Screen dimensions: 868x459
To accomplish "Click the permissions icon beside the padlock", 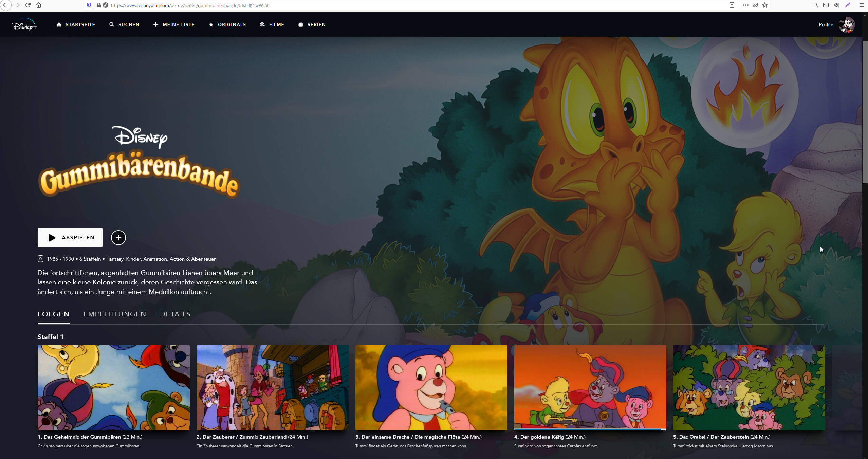I will click(105, 5).
